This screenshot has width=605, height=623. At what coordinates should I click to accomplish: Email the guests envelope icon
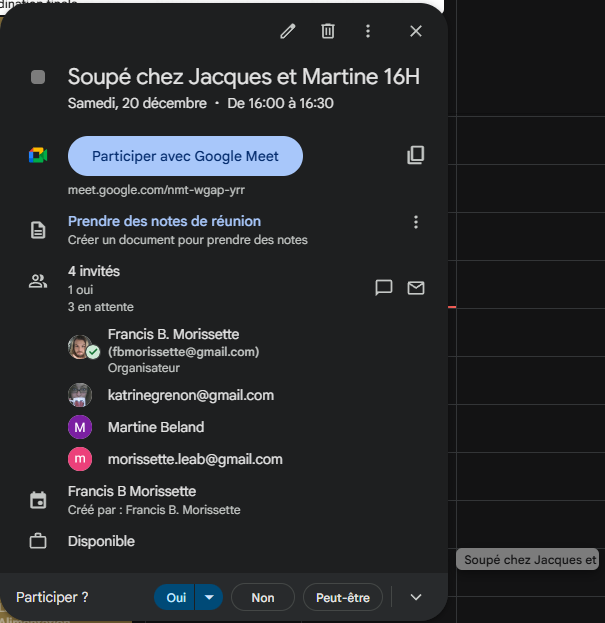[x=416, y=288]
